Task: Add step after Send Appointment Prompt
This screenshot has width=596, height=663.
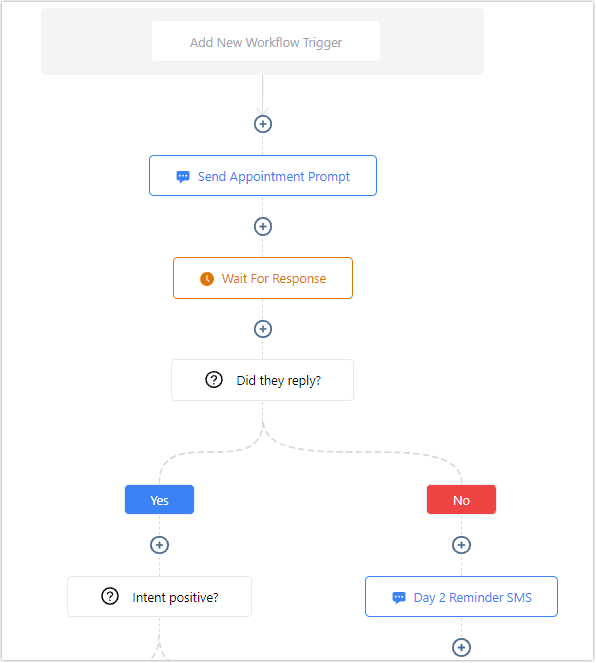Action: click(x=262, y=227)
